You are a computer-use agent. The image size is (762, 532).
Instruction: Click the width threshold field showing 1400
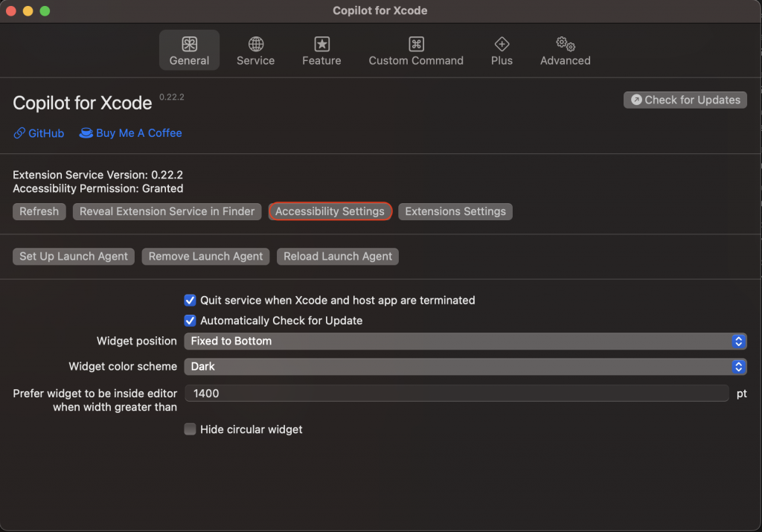(456, 394)
